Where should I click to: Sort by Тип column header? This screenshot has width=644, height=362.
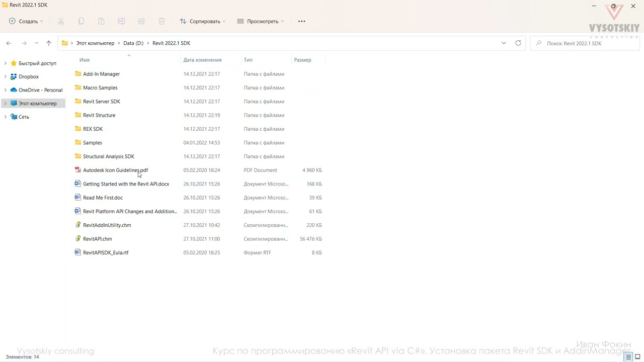tap(248, 60)
